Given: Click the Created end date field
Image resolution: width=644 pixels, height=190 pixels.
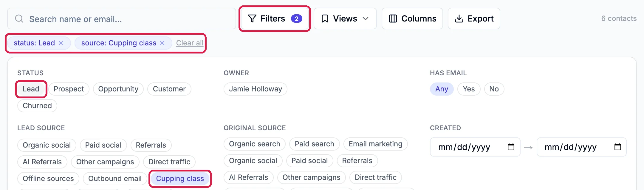Looking at the screenshot, I should [x=582, y=147].
